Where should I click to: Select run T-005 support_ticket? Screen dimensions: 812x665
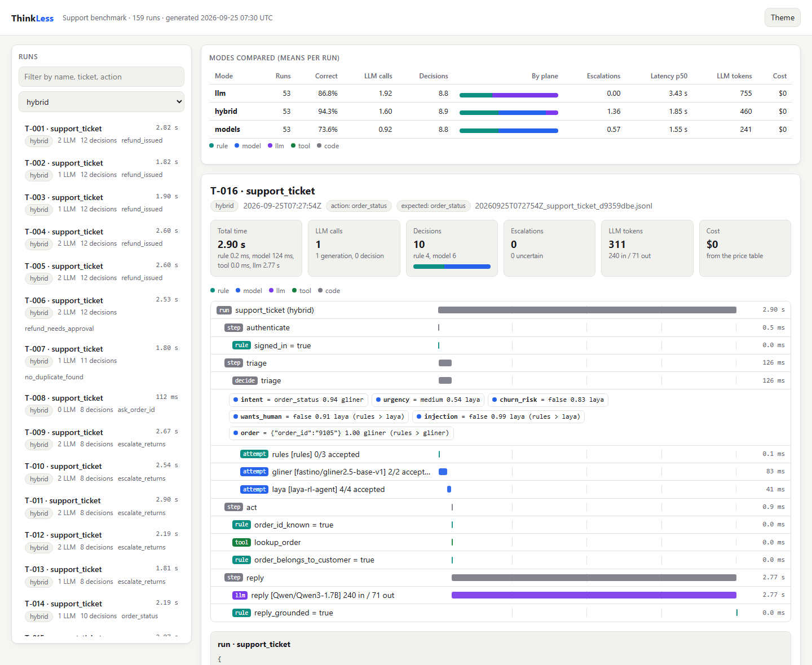(x=101, y=272)
